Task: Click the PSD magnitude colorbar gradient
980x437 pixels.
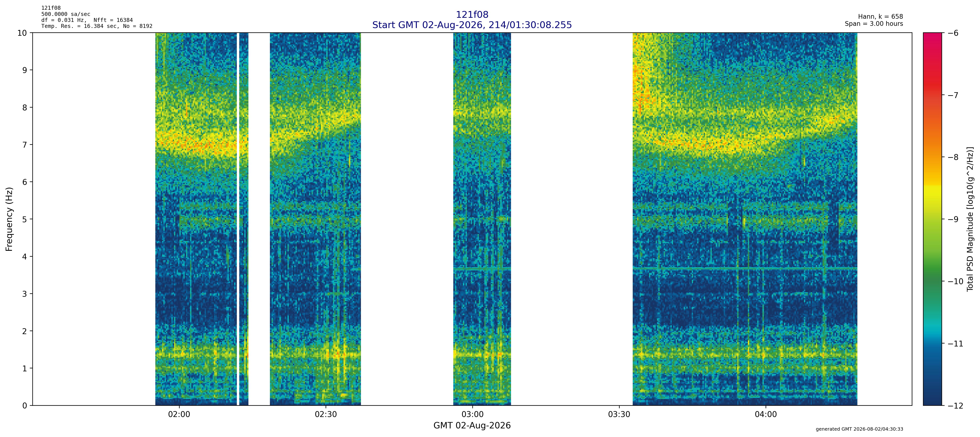Action: (x=933, y=219)
